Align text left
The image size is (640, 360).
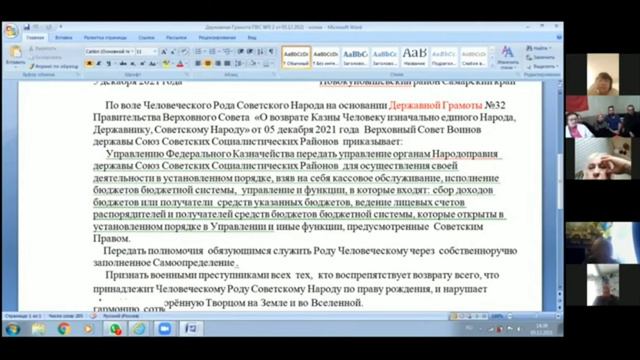point(198,64)
